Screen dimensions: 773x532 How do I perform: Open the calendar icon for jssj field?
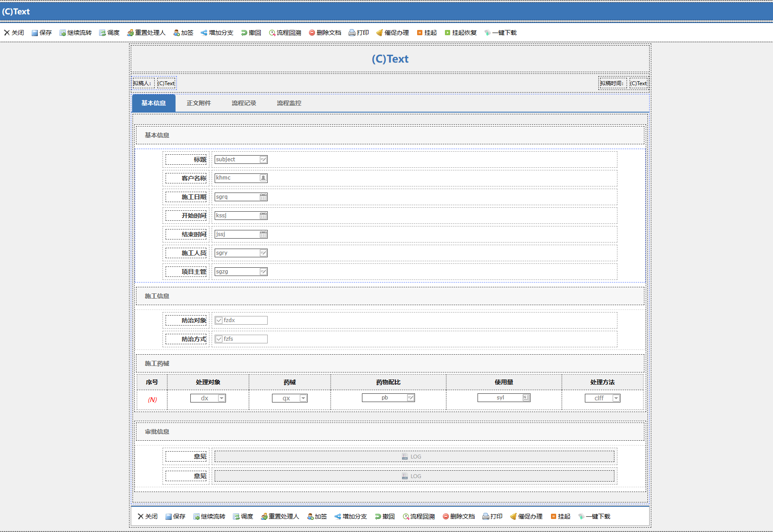tap(263, 234)
